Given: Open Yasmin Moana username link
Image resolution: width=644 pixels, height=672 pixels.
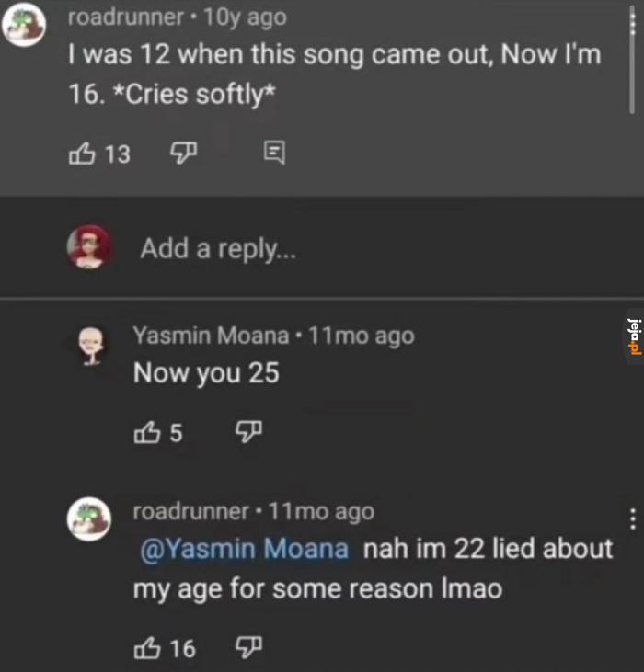Looking at the screenshot, I should click(211, 336).
